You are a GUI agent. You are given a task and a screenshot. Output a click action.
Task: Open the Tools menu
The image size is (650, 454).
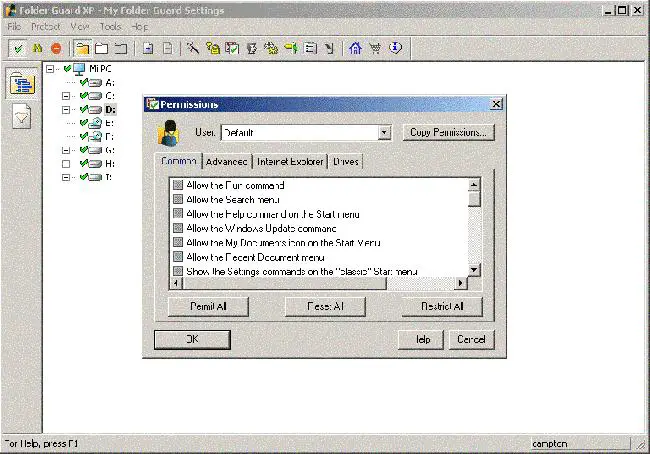point(110,27)
